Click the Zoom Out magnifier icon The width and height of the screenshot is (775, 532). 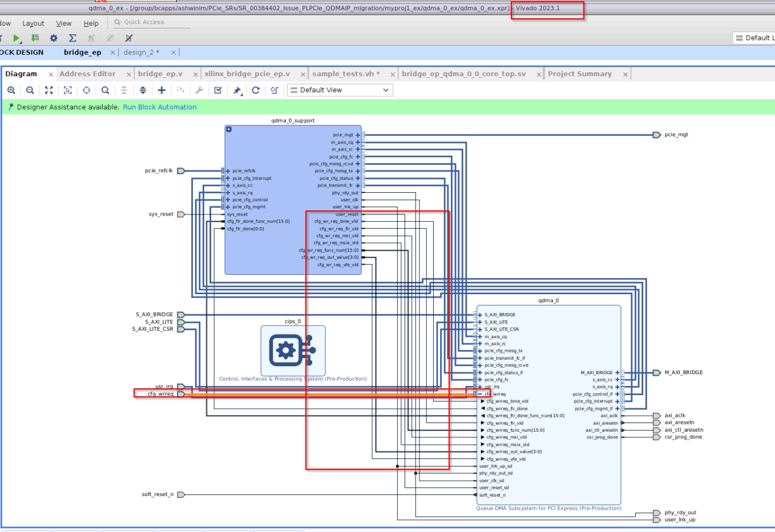30,90
